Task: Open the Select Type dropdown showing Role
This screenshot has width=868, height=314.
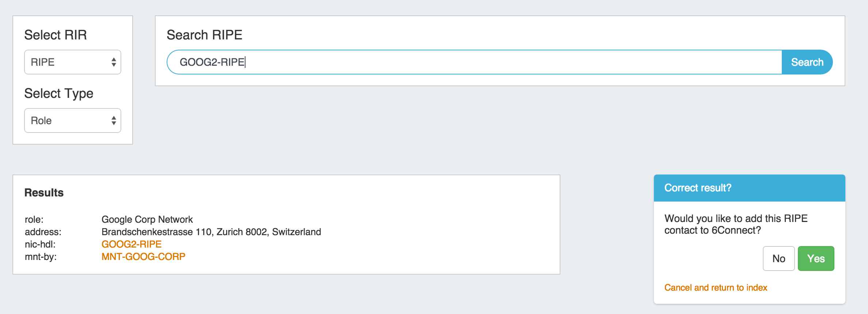Action: coord(72,120)
